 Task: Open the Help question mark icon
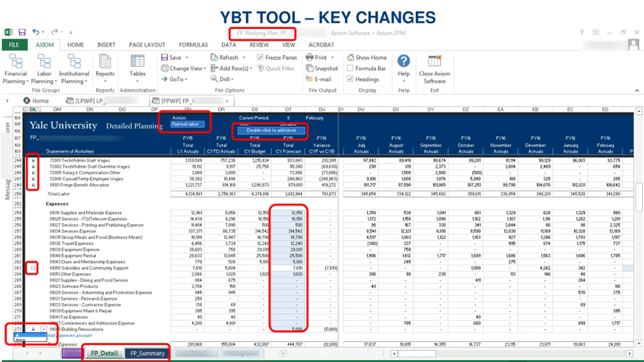pyautogui.click(x=404, y=61)
